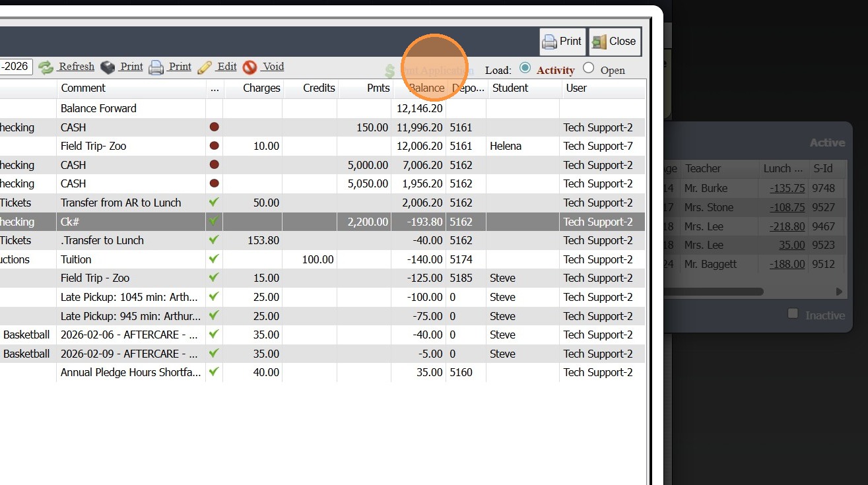Click red dot on CASH 5,000.00 row
Screen dimensions: 868x485
click(214, 165)
